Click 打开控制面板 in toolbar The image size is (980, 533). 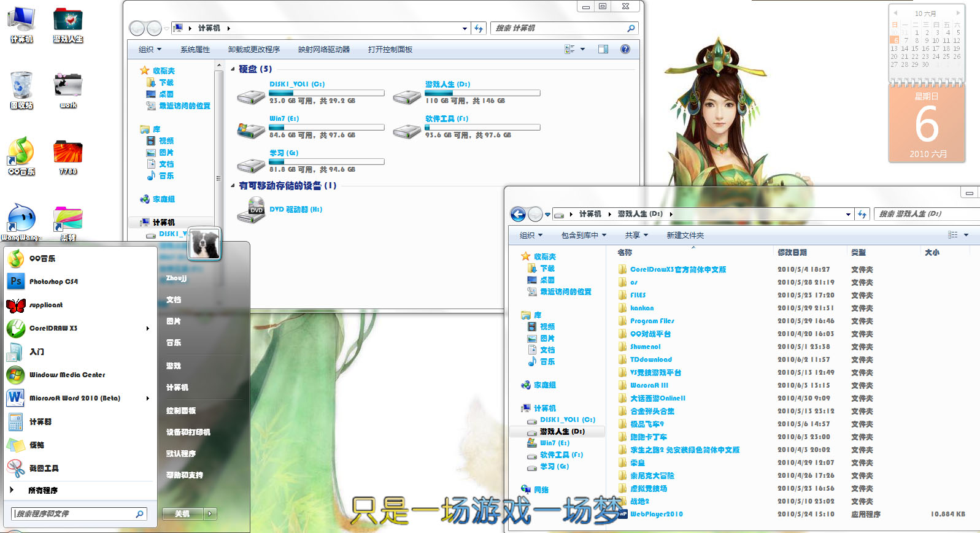pos(390,49)
